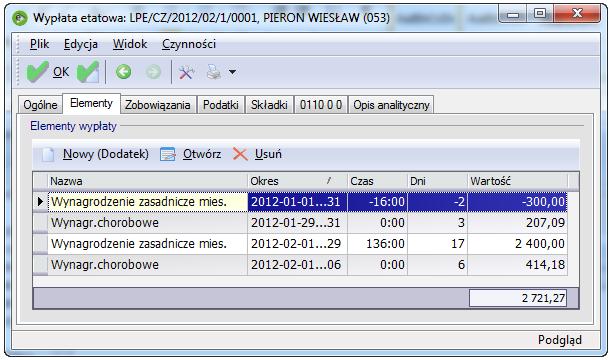This screenshot has width=615, height=360.
Task: Click period cell 2012-02-01...06
Action: (x=297, y=265)
